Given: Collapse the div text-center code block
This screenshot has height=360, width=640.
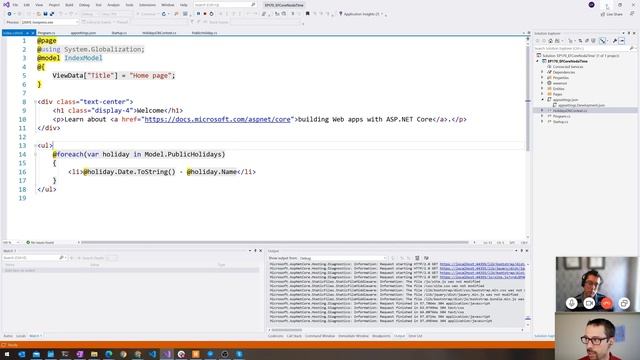Looking at the screenshot, I should [x=36, y=102].
